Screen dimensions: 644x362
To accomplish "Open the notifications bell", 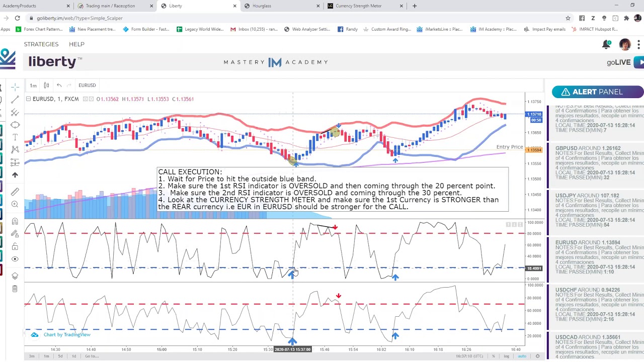I will coord(606,44).
